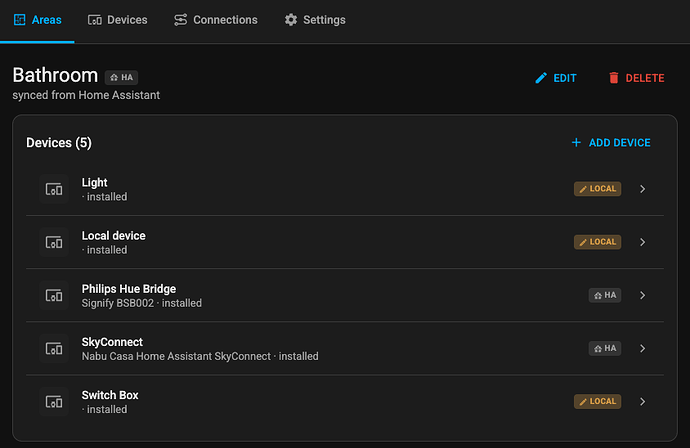Click the 'Signify BSB002 · installed' subtitle
The height and width of the screenshot is (448, 690).
142,303
